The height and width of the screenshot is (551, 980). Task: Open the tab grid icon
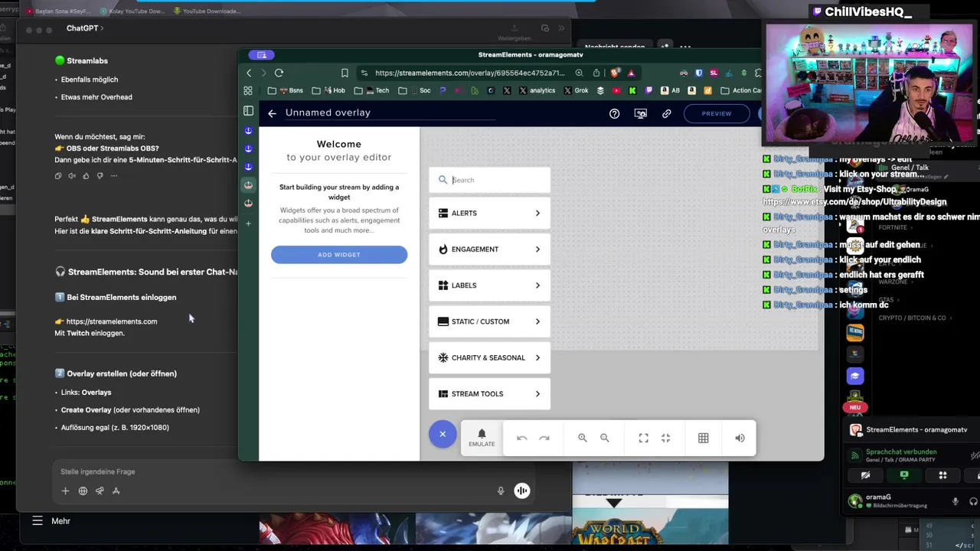click(248, 90)
